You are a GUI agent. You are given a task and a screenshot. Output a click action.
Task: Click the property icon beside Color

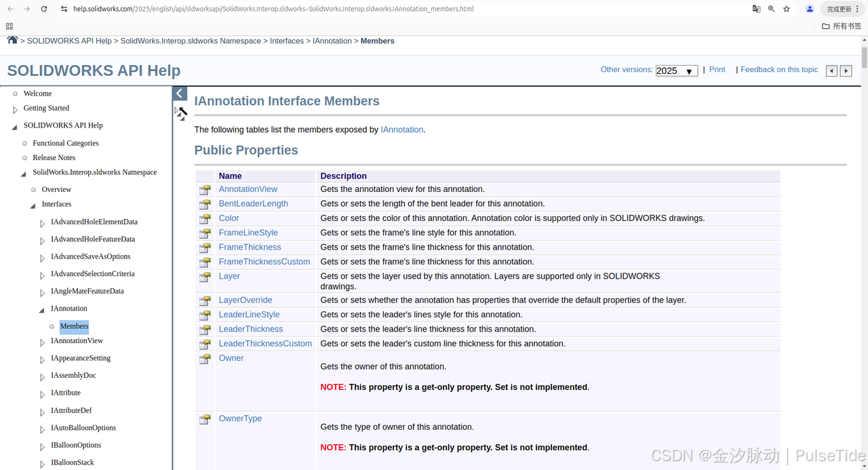[205, 218]
